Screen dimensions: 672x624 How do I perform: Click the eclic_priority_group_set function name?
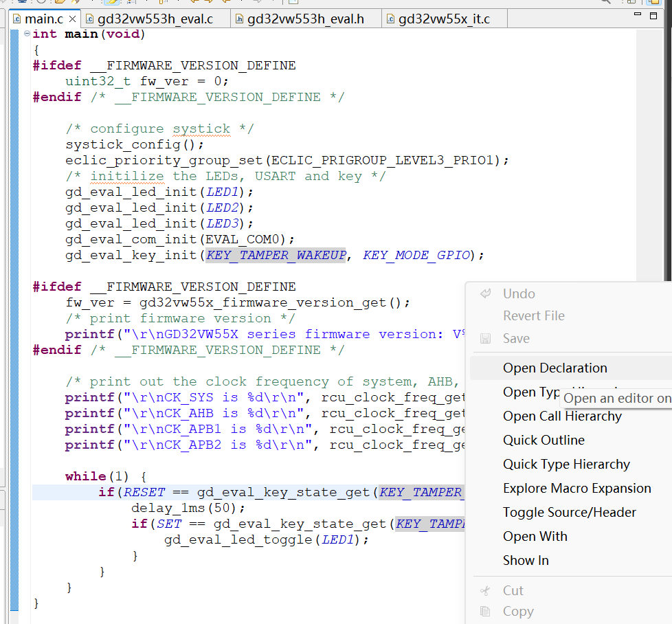point(164,161)
